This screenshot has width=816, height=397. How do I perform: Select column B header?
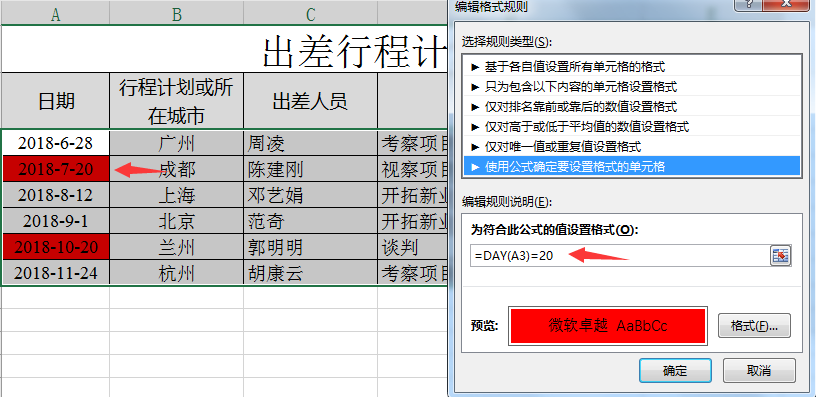(176, 15)
